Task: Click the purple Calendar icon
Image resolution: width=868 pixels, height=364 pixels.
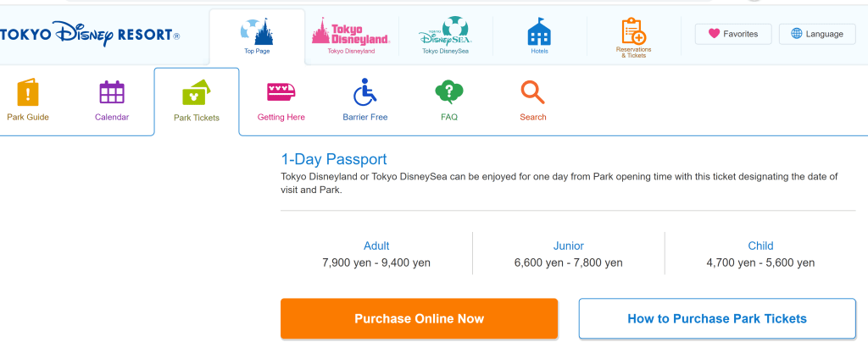Action: 112,91
